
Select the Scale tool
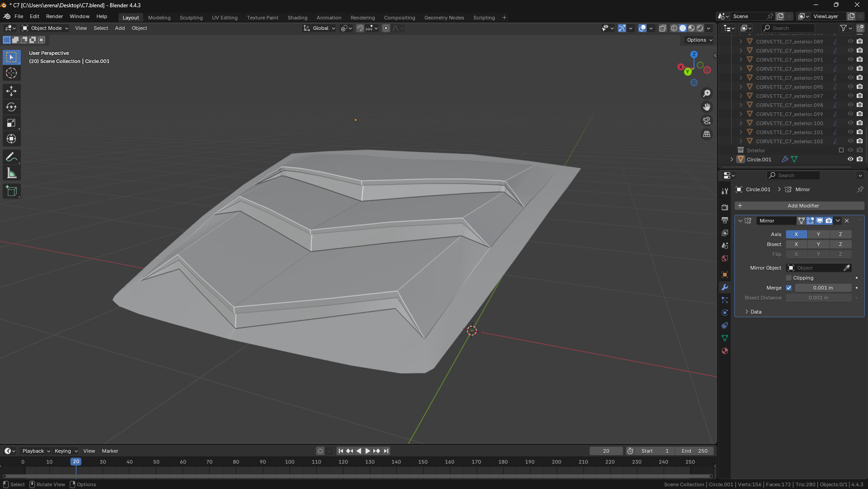point(11,123)
